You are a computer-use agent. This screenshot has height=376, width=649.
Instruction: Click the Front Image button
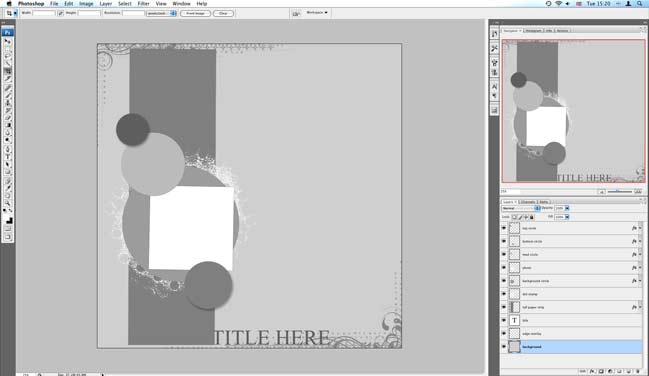point(195,13)
